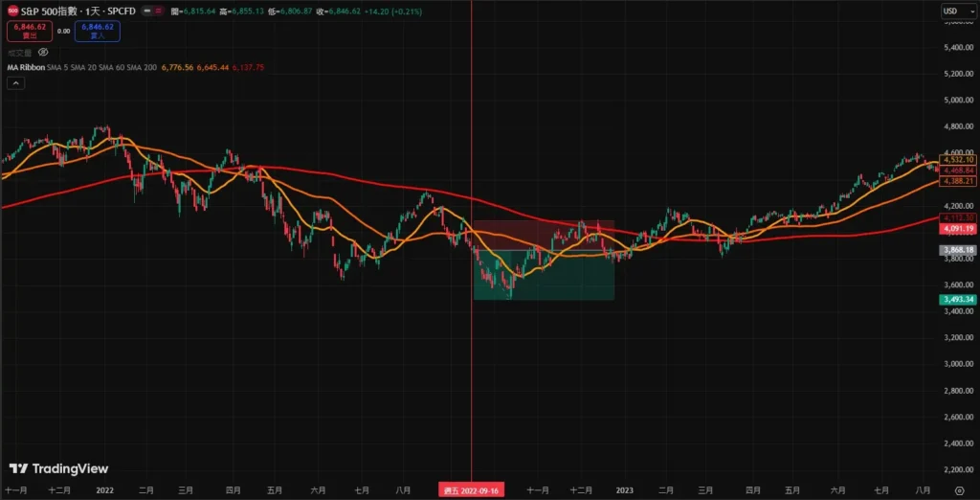980x500 pixels.
Task: Open chart settings gear in the bottom-right corner
Action: pos(959,490)
